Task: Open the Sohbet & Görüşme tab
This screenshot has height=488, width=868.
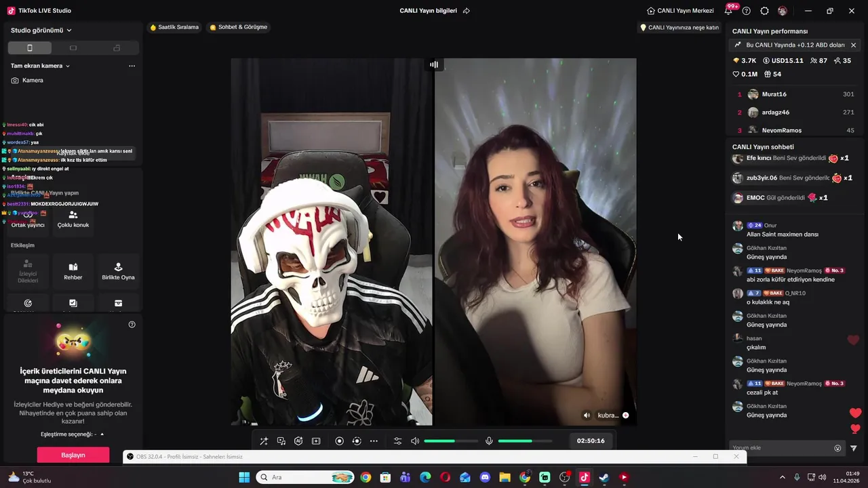Action: coord(238,27)
